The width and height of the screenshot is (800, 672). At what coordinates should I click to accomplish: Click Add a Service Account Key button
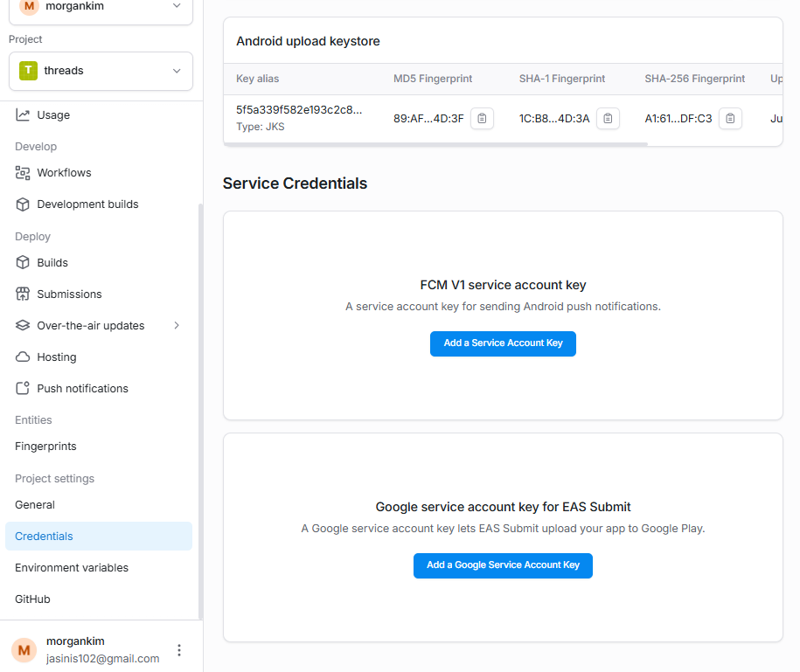[503, 343]
